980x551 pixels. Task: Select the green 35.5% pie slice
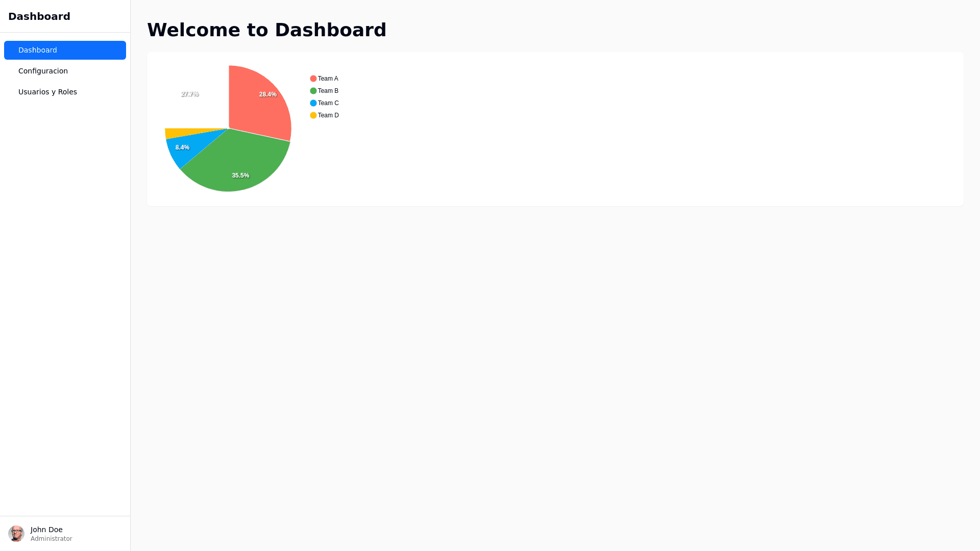coord(237,163)
